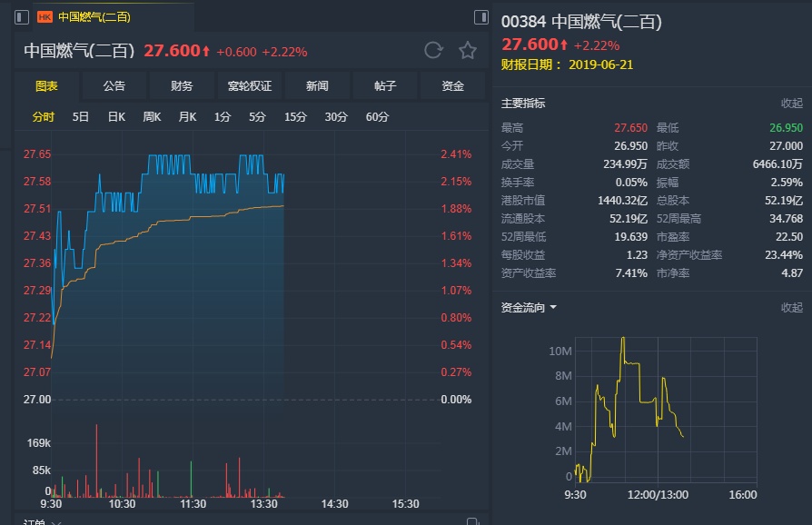Collapse the 资金流向 section
The height and width of the screenshot is (525, 812).
(792, 308)
